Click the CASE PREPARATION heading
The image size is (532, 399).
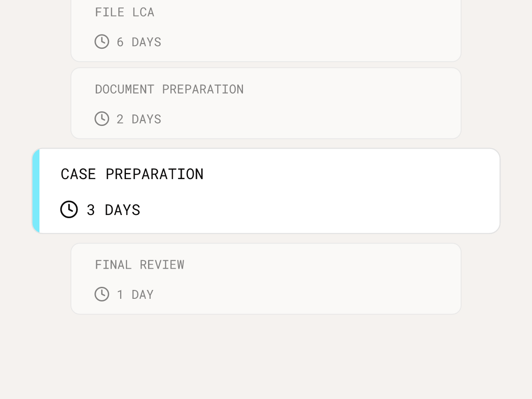point(132,174)
